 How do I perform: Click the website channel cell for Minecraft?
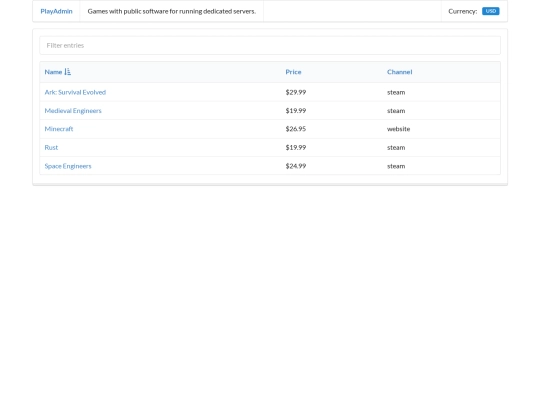pos(398,129)
